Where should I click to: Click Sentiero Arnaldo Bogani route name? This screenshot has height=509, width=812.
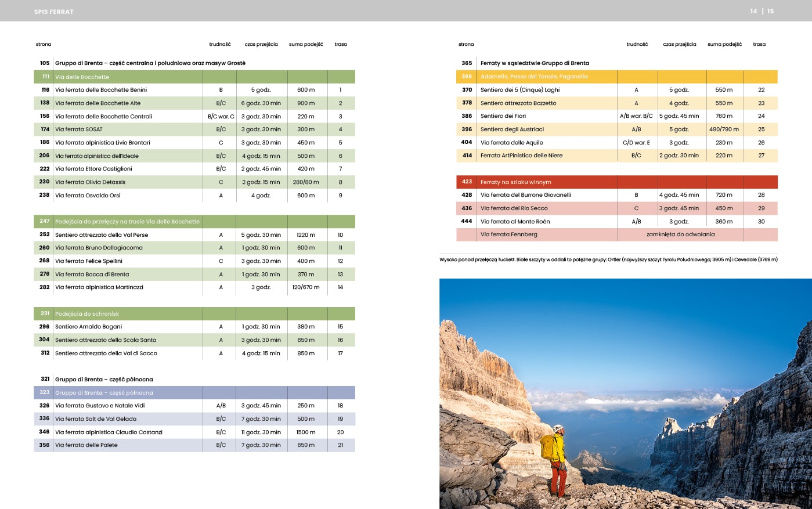tap(88, 327)
